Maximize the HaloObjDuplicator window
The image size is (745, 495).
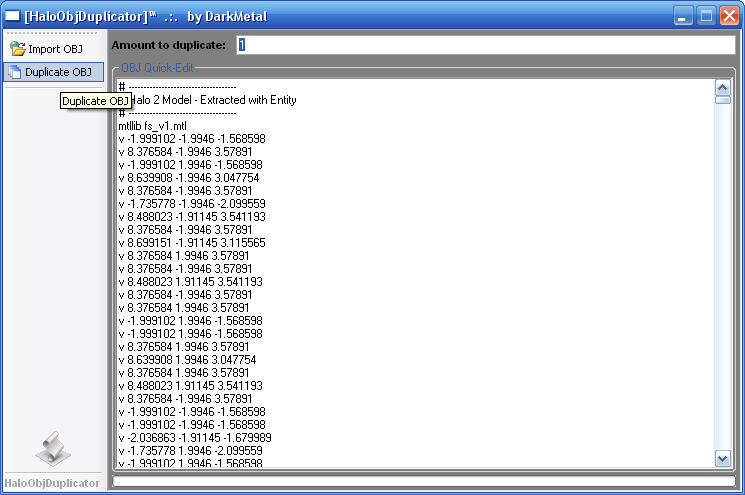706,16
